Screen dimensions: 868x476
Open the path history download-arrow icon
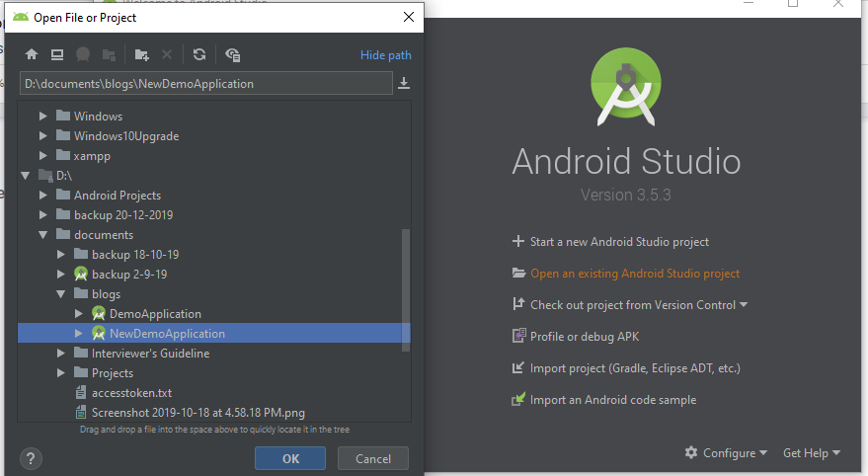pyautogui.click(x=404, y=83)
